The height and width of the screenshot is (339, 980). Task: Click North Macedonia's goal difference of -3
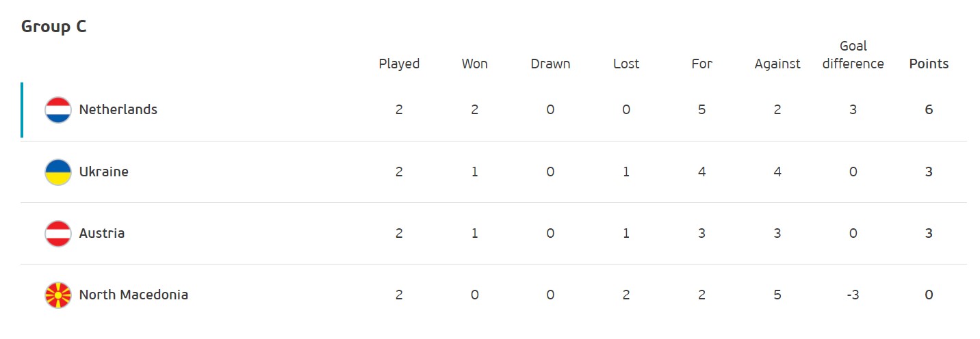[853, 295]
